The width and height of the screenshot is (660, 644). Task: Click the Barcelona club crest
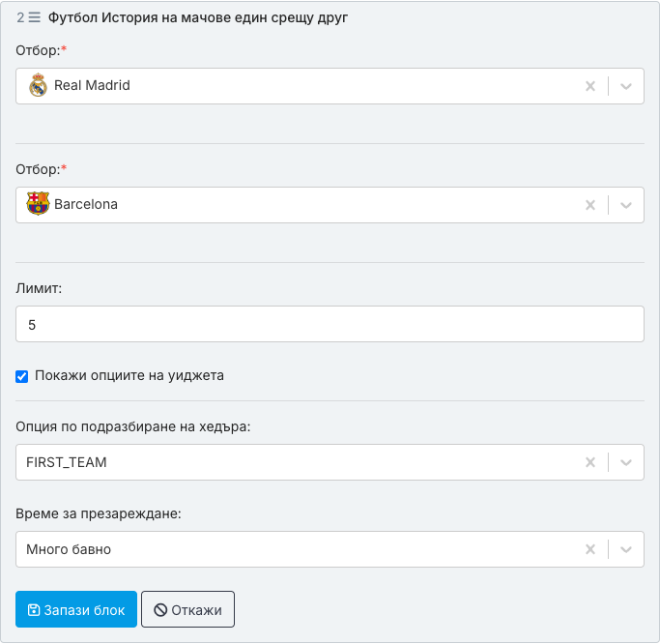pyautogui.click(x=38, y=204)
